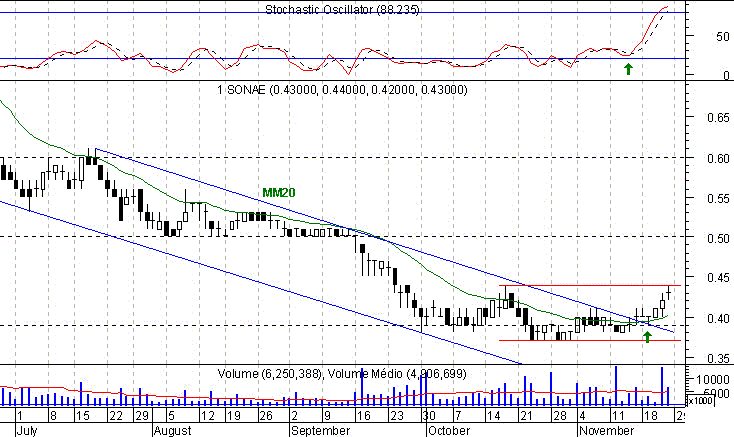Click the date label 30
The height and width of the screenshot is (437, 734).
pyautogui.click(x=429, y=416)
